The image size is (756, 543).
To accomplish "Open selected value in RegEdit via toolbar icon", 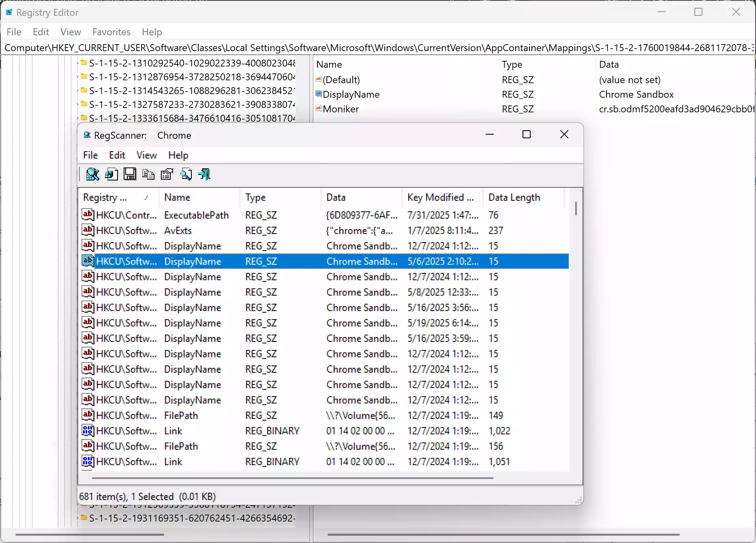I will 111,174.
